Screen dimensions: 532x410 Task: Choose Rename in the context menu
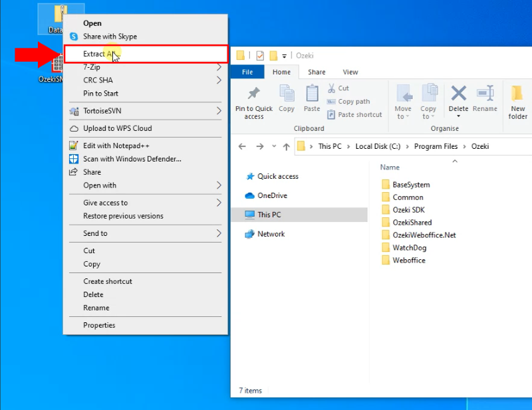tap(146, 308)
